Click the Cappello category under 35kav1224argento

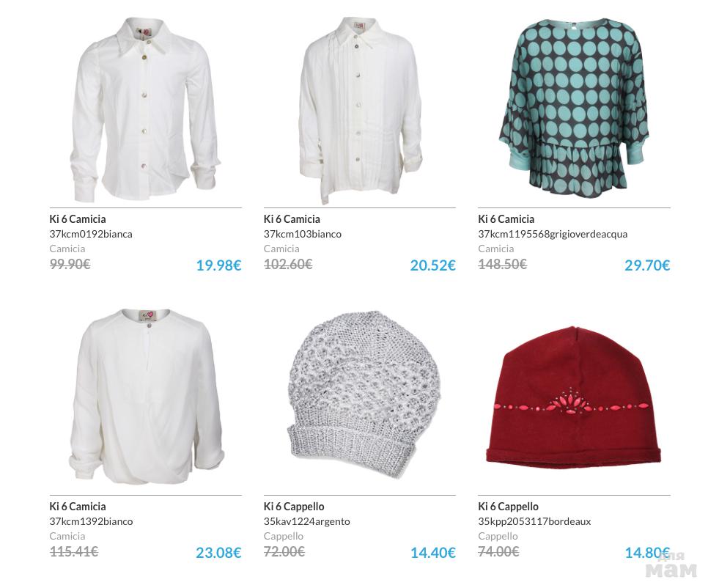click(x=284, y=536)
